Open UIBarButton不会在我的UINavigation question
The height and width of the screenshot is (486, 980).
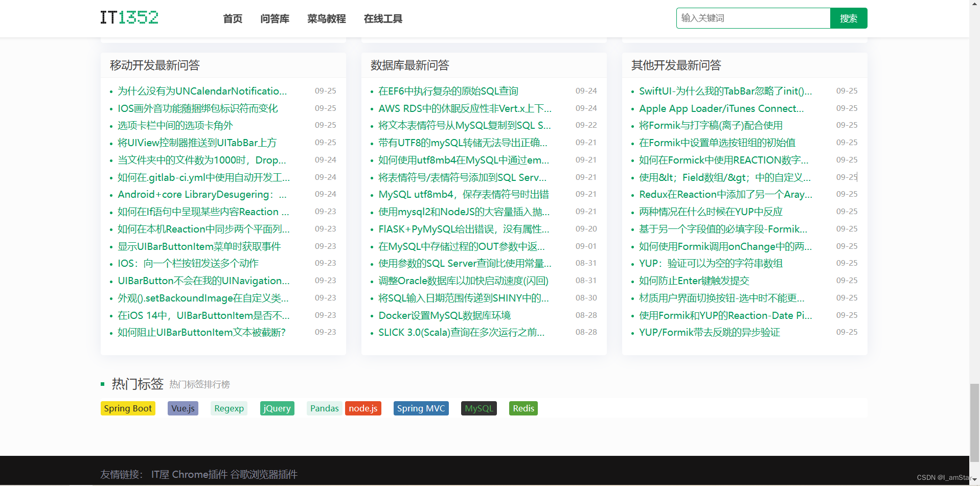(x=203, y=281)
